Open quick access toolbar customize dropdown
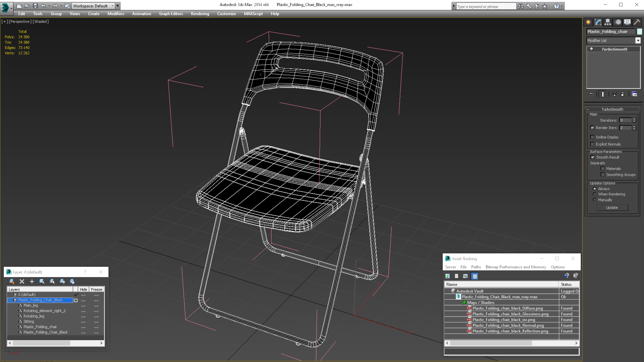The width and height of the screenshot is (644, 362). 117,6
